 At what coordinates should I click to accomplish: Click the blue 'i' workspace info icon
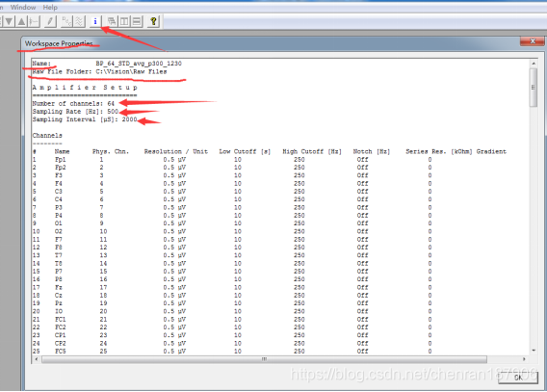pos(95,21)
